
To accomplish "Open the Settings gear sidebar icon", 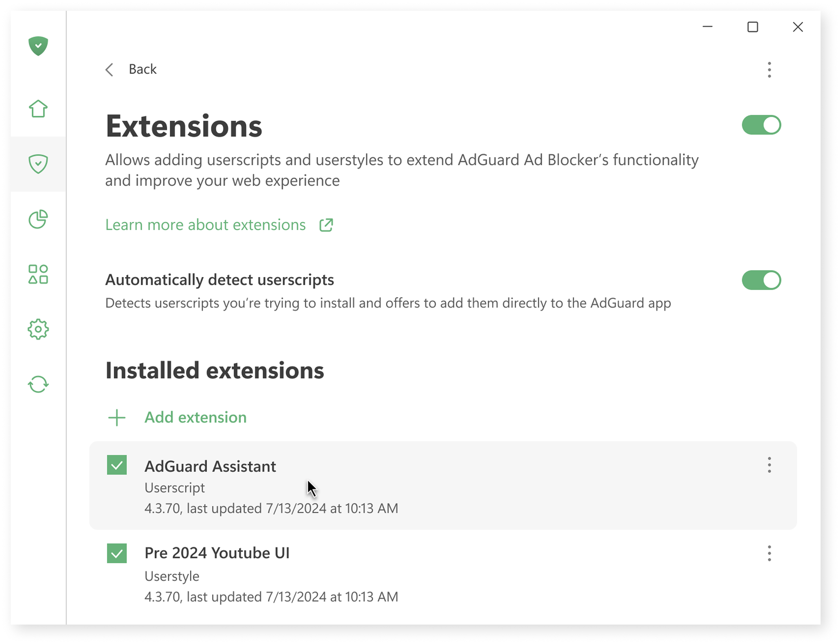I will [38, 329].
